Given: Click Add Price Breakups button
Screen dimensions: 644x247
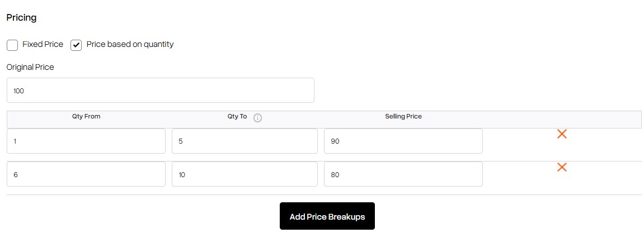Looking at the screenshot, I should tap(327, 216).
